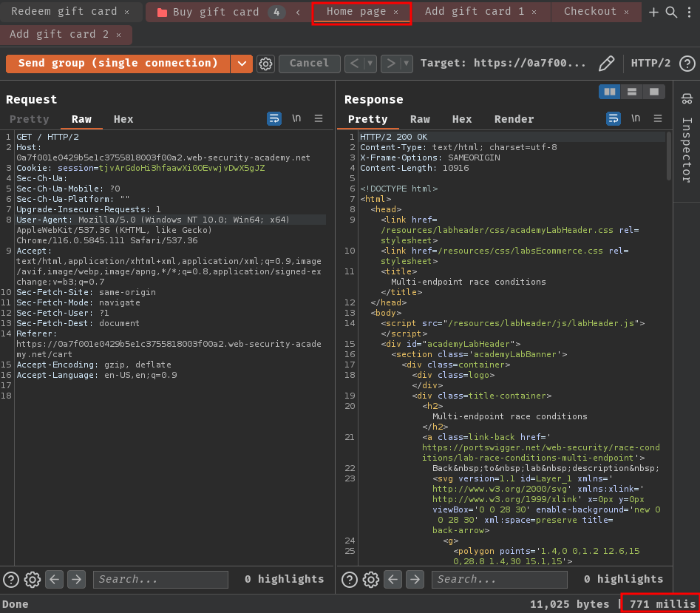Open the Send group options dropdown arrow
700x613 pixels.
click(242, 64)
